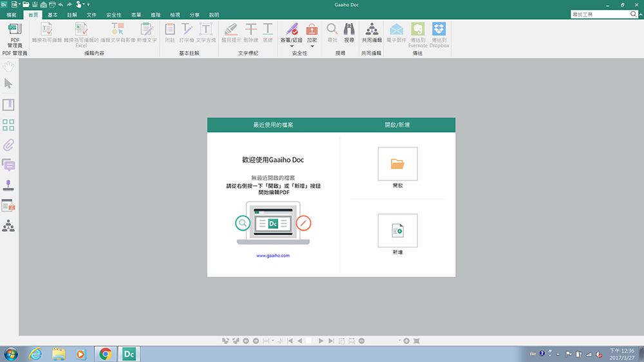This screenshot has width=644, height=362.
Task: Open the comments panel in sidebar
Action: (x=8, y=165)
